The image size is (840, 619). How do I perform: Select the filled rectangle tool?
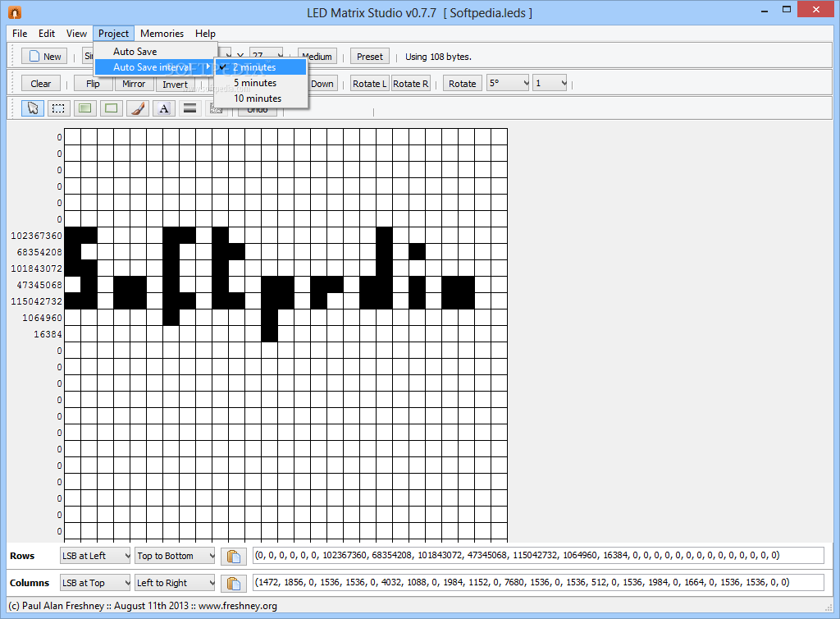point(84,109)
